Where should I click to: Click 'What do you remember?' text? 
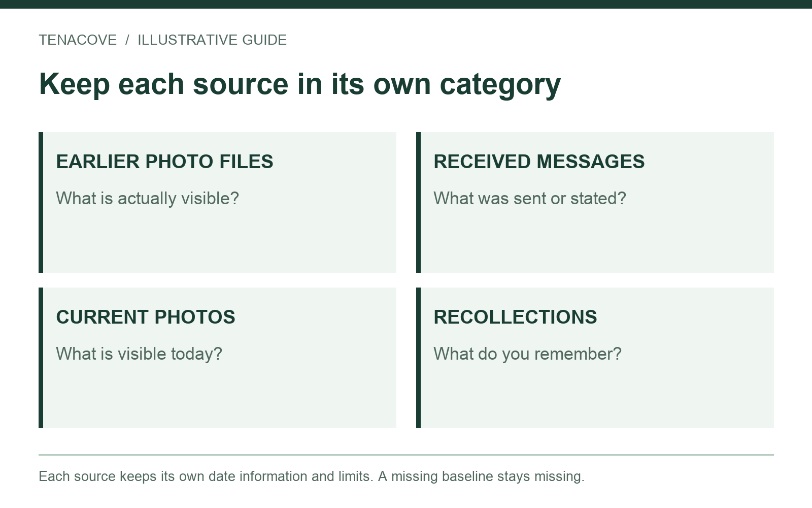click(x=527, y=354)
